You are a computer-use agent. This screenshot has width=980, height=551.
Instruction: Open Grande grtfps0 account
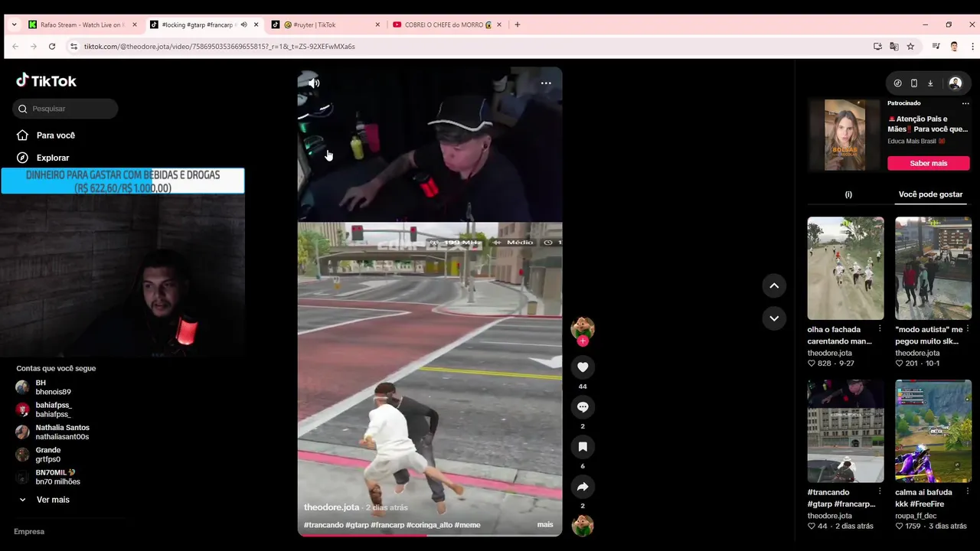point(39,455)
